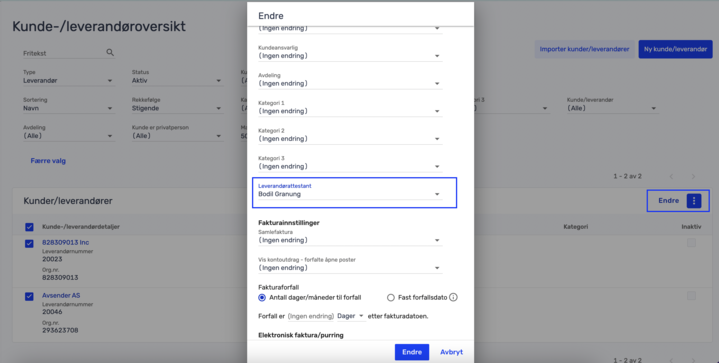Open the Type filter dropdown showing Leverandør

pos(68,81)
